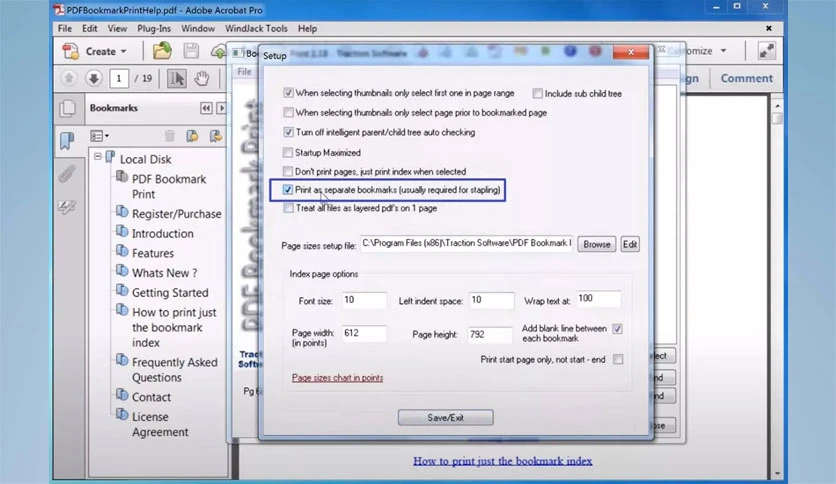Click the page number box in toolbar
Viewport: 836px width, 484px height.
click(119, 78)
